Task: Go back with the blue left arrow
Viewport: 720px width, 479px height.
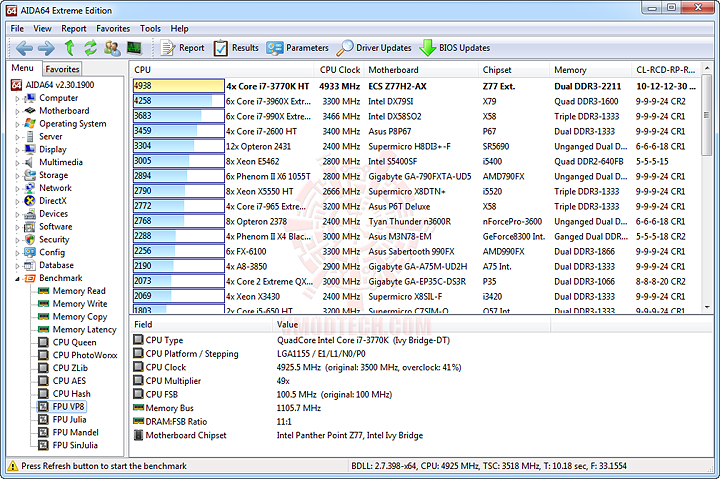Action: tap(24, 48)
